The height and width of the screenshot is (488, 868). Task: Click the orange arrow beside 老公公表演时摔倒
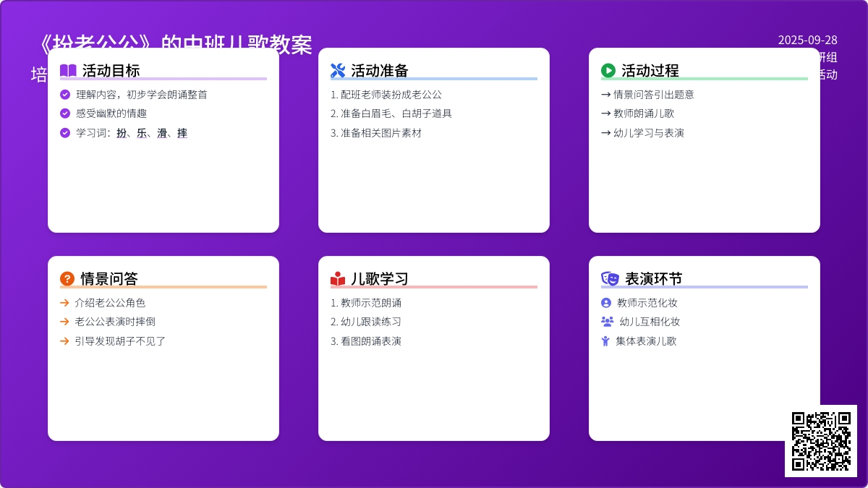65,322
